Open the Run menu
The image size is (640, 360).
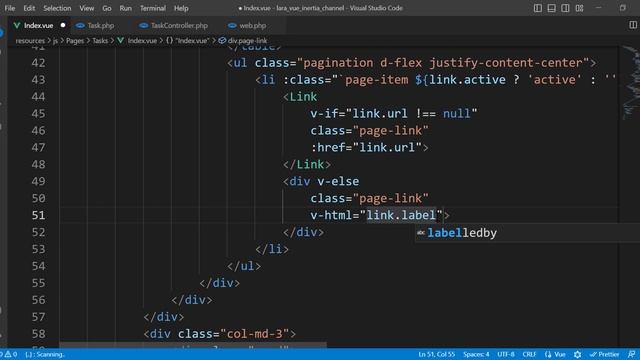coord(126,8)
